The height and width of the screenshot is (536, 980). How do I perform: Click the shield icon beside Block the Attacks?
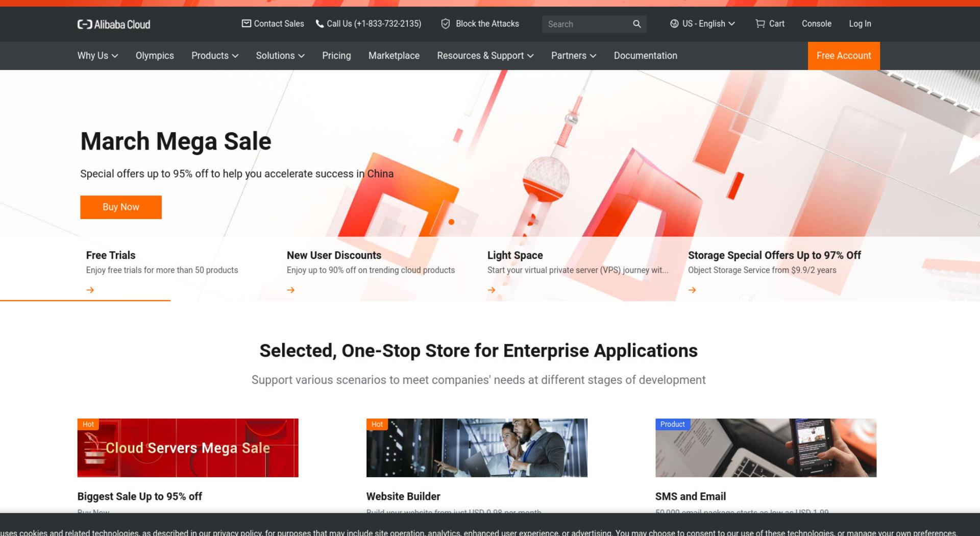tap(446, 23)
